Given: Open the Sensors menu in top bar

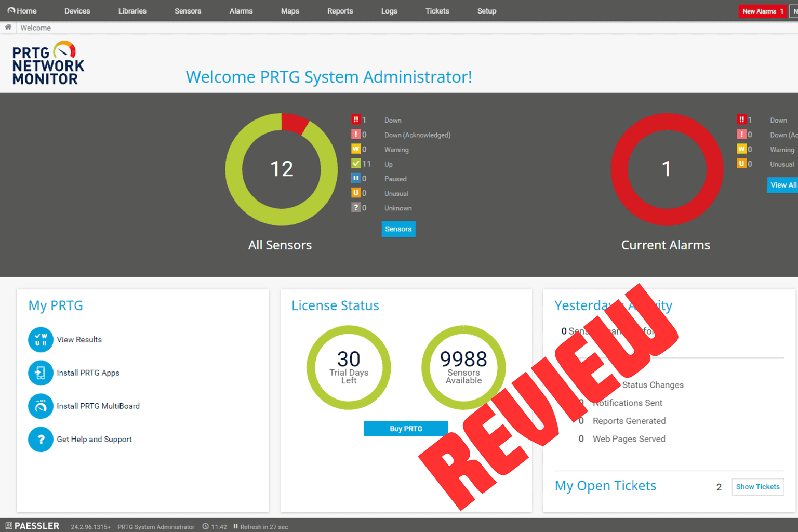Looking at the screenshot, I should pyautogui.click(x=188, y=11).
